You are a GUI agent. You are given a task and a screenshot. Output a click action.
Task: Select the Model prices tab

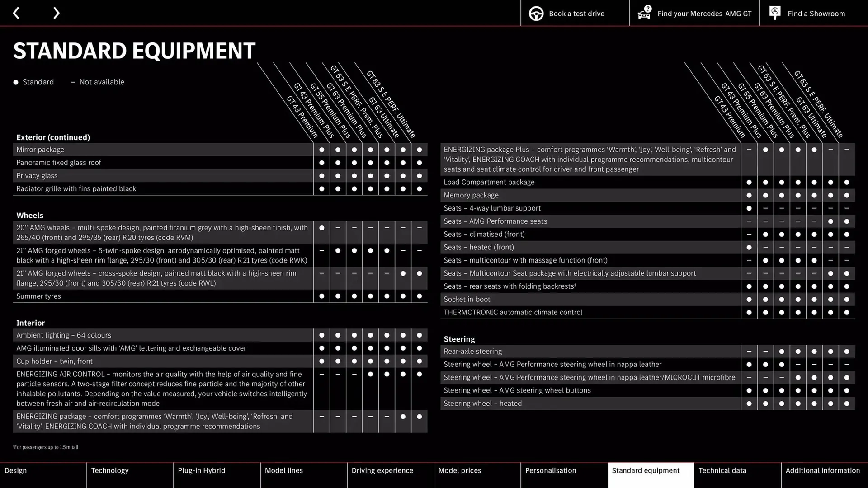[477, 475]
